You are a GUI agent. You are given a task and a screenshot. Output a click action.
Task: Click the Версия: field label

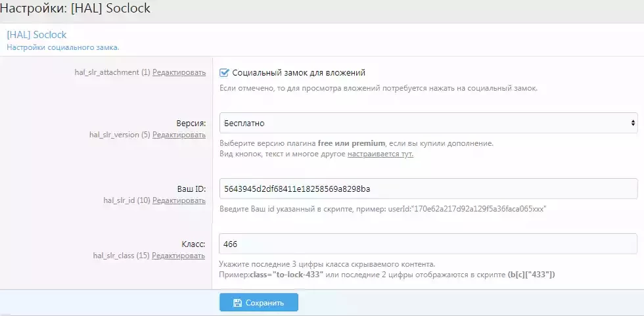[191, 123]
